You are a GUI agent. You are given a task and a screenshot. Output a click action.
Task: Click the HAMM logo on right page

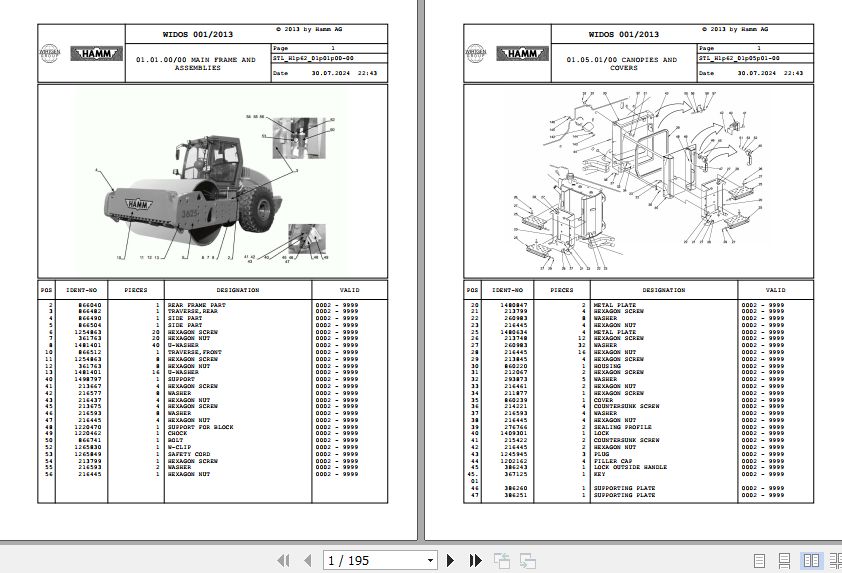(x=522, y=54)
